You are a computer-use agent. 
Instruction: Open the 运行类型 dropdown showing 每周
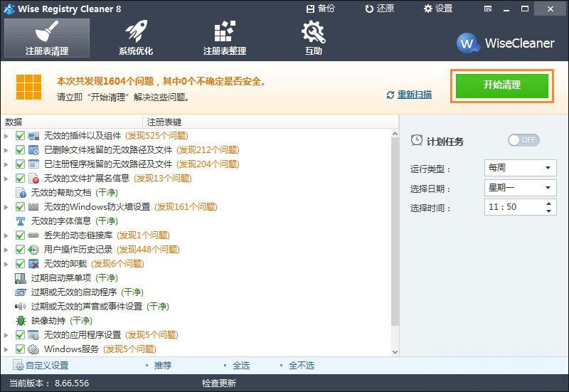pyautogui.click(x=520, y=168)
